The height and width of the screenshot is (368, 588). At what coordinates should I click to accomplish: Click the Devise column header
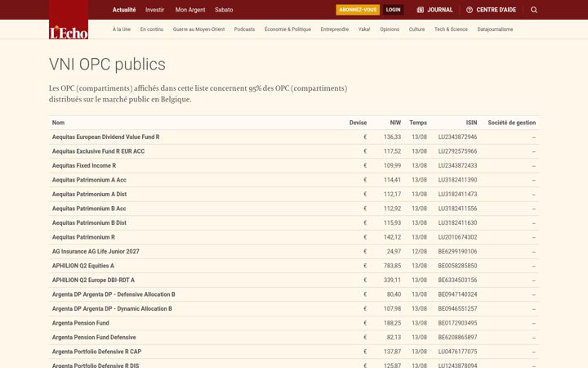(x=359, y=123)
